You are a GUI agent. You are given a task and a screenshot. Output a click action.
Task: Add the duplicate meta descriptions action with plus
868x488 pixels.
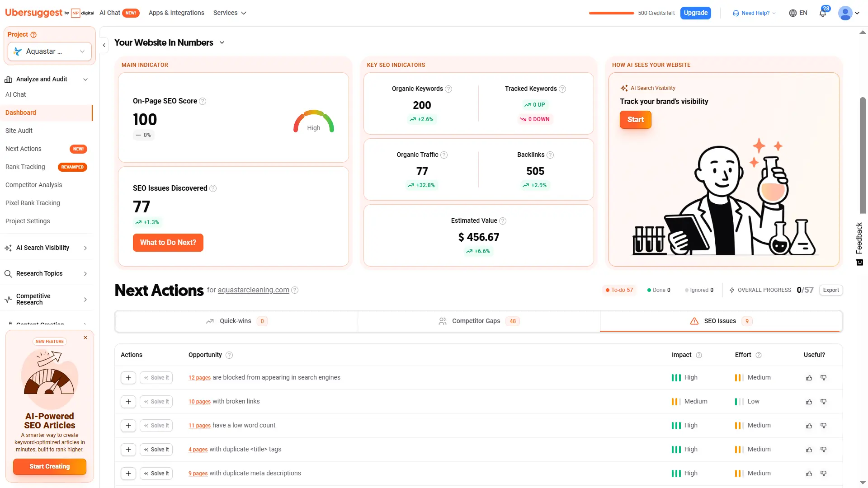(128, 474)
